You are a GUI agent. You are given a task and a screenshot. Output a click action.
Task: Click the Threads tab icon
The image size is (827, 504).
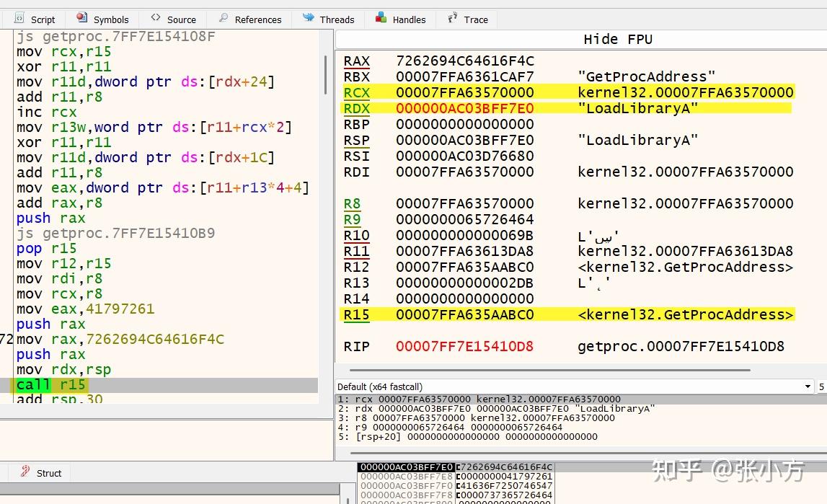click(x=308, y=19)
